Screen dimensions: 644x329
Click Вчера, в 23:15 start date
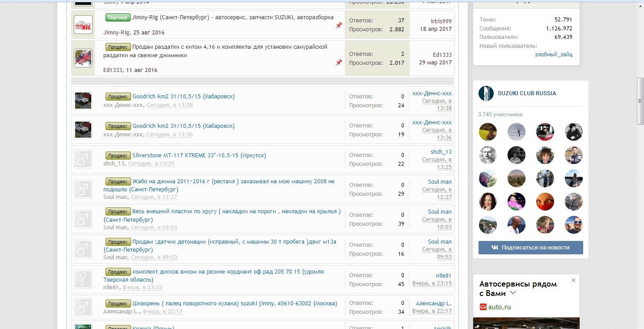pos(142,287)
